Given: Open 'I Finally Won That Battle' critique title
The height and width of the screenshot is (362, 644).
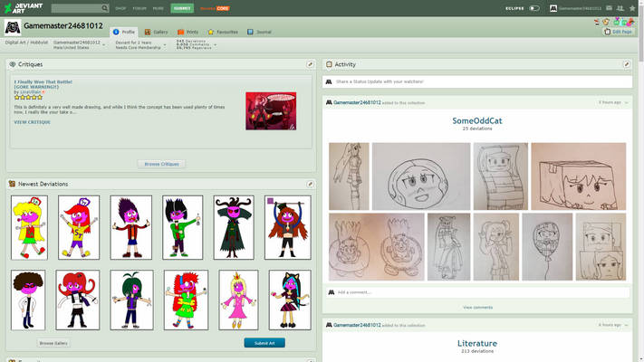Looking at the screenshot, I should click(43, 84).
